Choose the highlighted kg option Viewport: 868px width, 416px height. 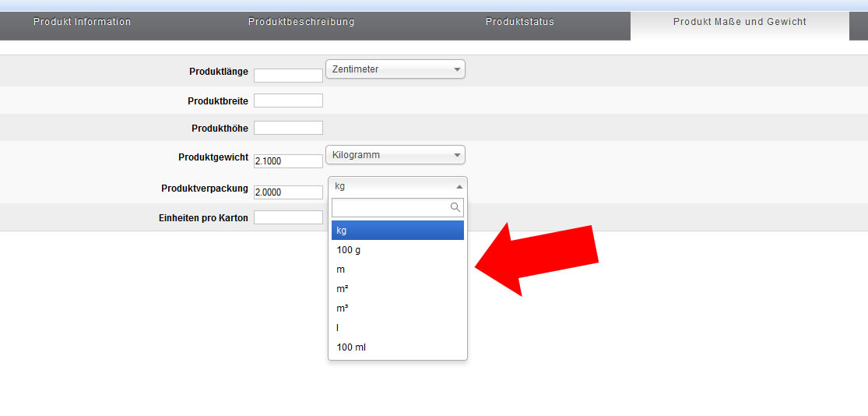click(398, 231)
